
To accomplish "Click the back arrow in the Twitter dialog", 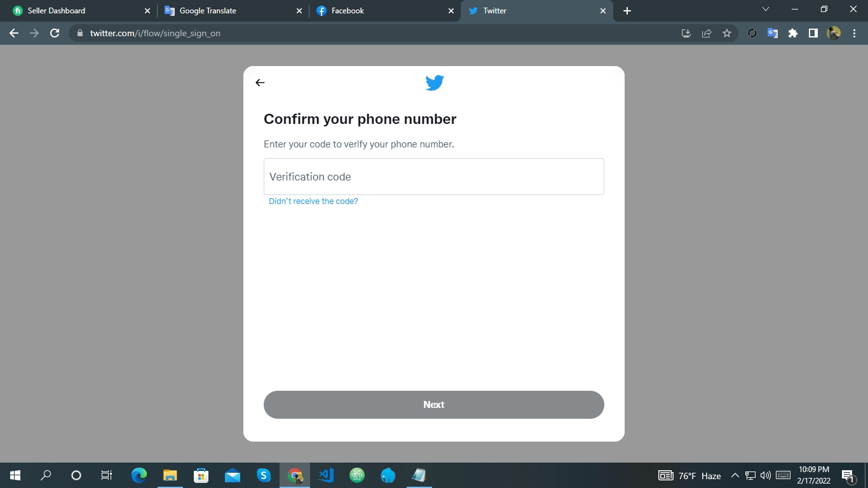I will pyautogui.click(x=260, y=83).
